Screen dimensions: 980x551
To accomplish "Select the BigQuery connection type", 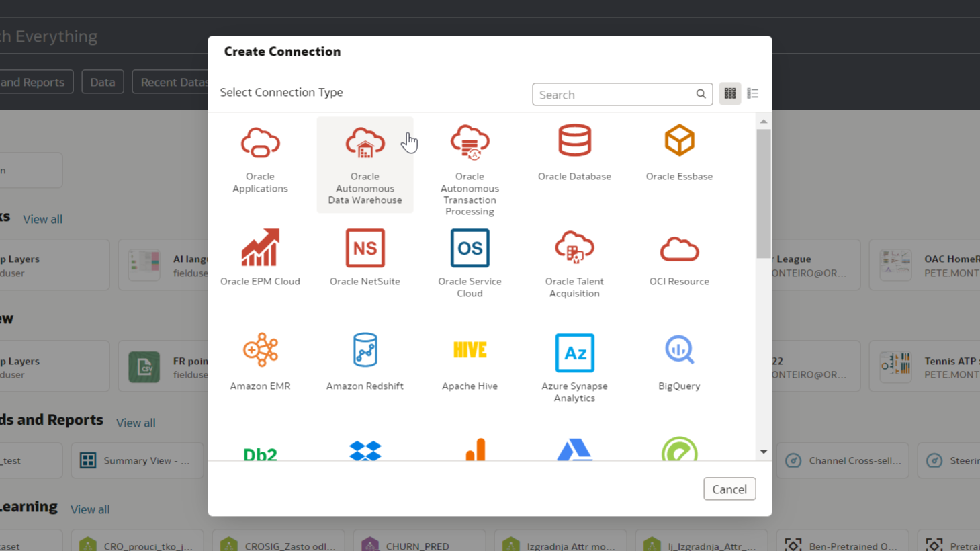I will pyautogui.click(x=679, y=363).
